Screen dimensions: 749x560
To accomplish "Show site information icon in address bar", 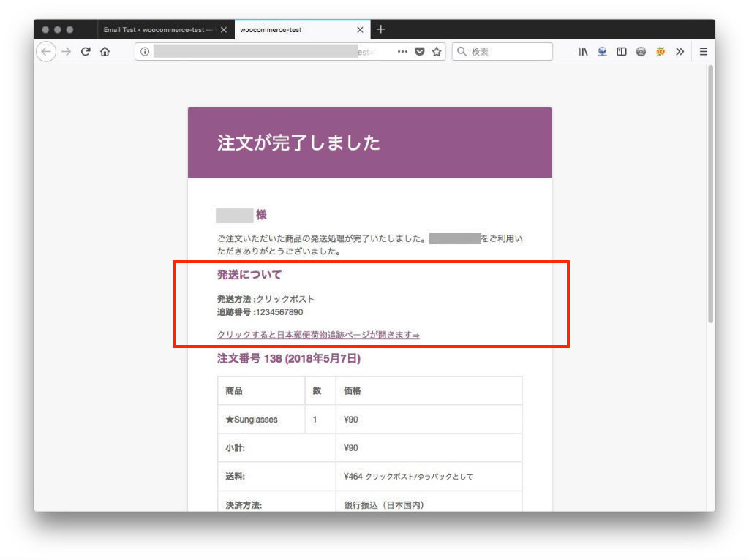I will point(145,52).
